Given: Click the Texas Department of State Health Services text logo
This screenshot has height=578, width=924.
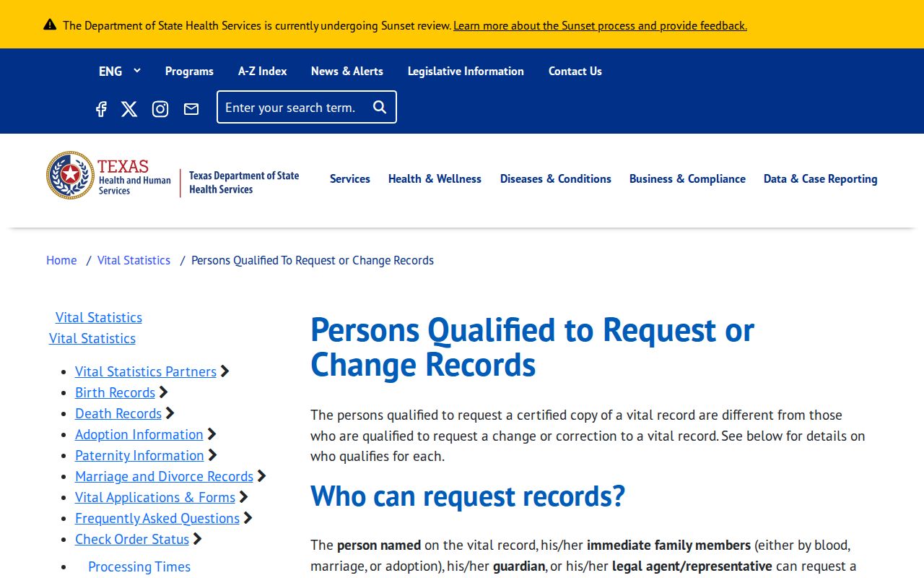Looking at the screenshot, I should pyautogui.click(x=244, y=182).
